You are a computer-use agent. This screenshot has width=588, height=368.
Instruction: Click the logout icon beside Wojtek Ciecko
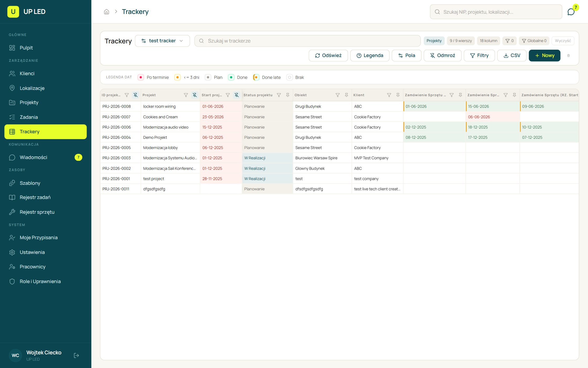point(76,355)
